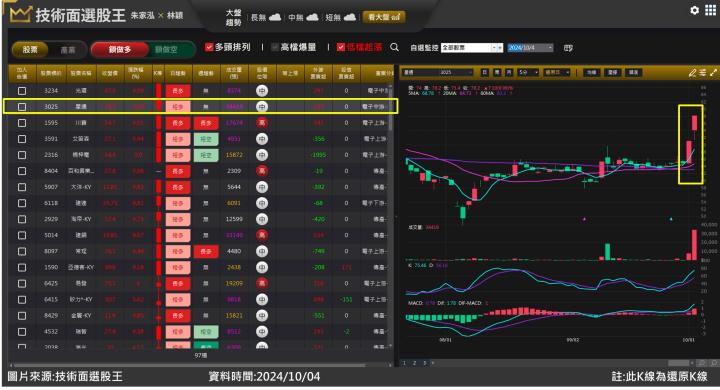Screen dimensions: 720x390
Task: Click 中 position badge for stock 2929
Action: [x=262, y=219]
